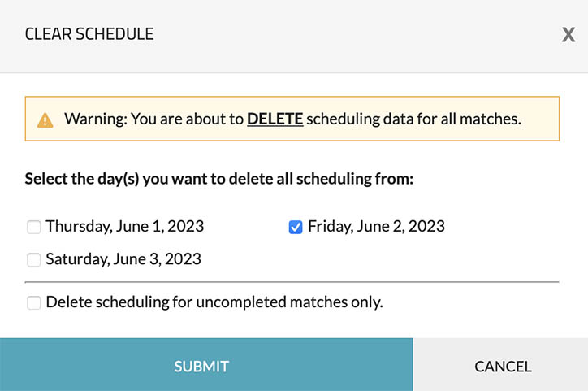
Task: Uncheck the Friday, June 2, 2023 checkbox
Action: pyautogui.click(x=296, y=227)
